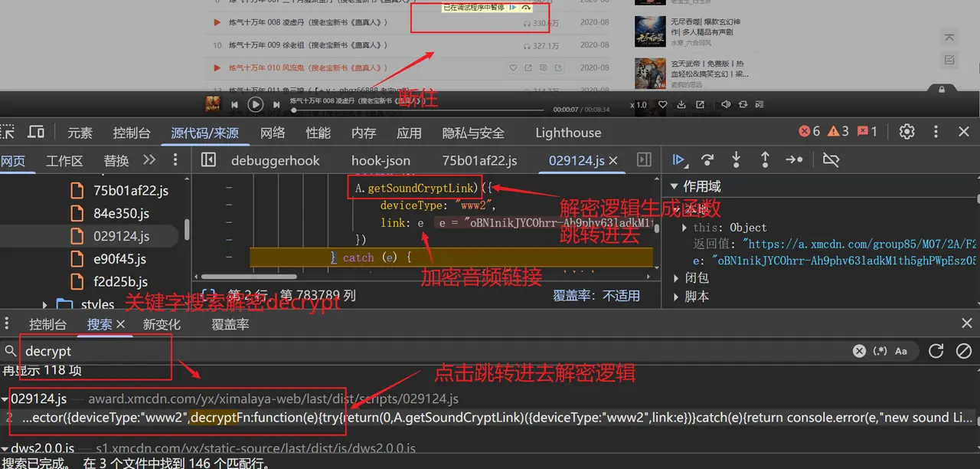Viewport: 980px width, 469px height.
Task: Step out of current function
Action: [765, 160]
